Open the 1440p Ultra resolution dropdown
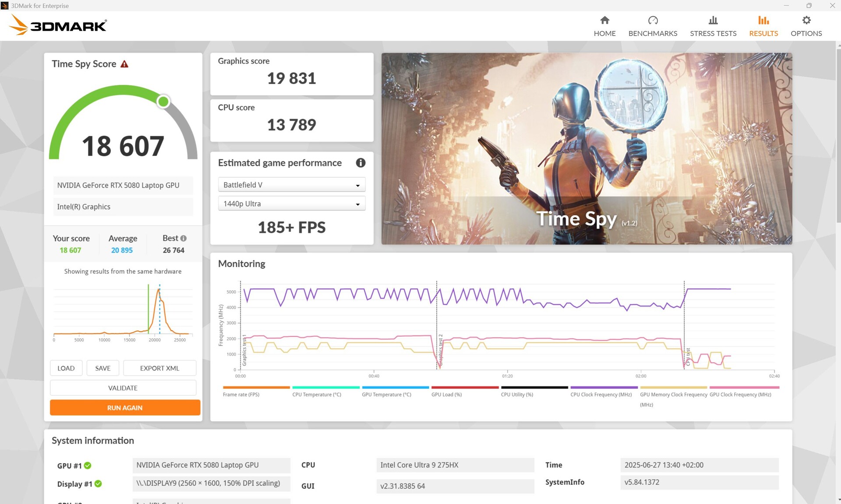 coord(292,204)
